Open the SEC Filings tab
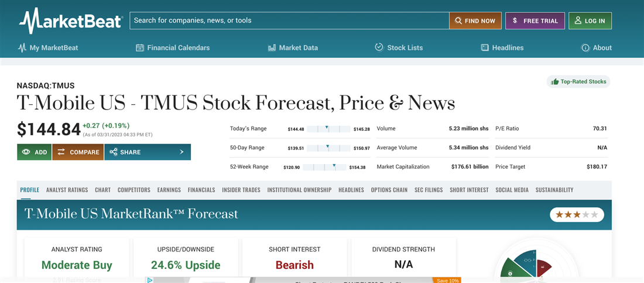 (x=429, y=190)
